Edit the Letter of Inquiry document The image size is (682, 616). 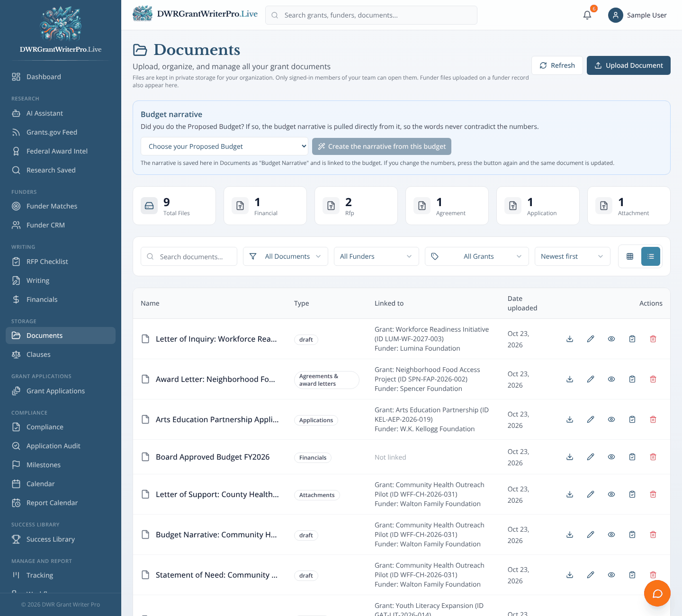[x=591, y=339]
